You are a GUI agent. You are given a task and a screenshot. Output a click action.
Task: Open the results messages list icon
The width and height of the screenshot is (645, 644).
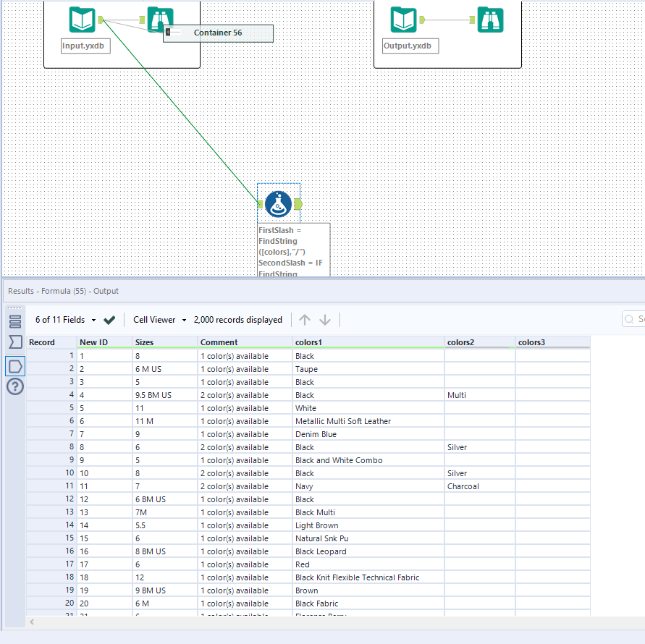tap(15, 321)
